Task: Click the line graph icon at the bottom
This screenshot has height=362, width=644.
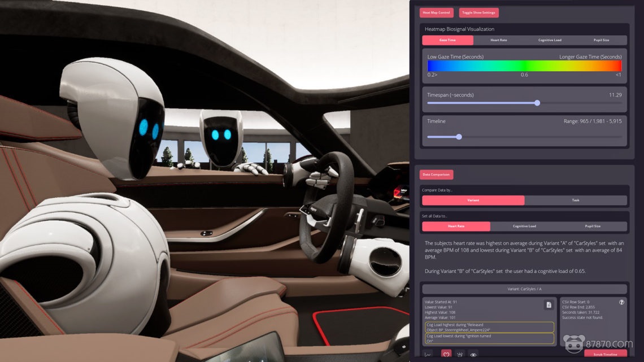Action: pos(427,355)
